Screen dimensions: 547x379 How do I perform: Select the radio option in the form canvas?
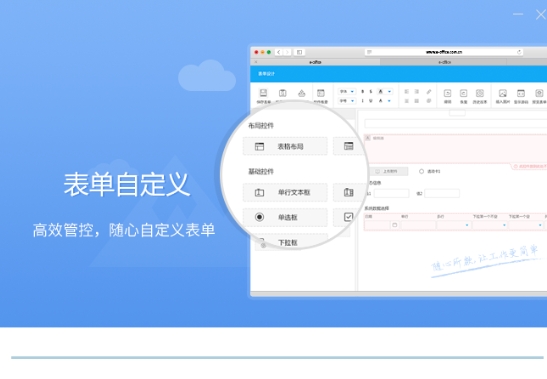tap(421, 171)
